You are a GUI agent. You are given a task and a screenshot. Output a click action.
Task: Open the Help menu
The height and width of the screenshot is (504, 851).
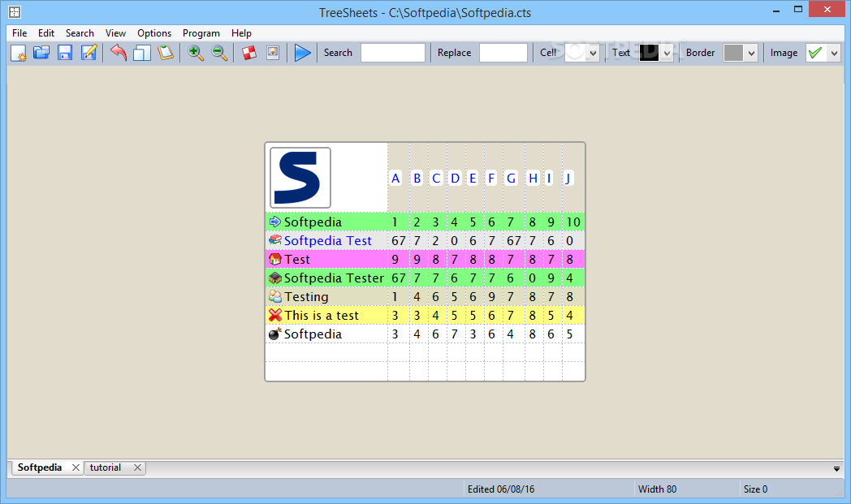pyautogui.click(x=241, y=33)
